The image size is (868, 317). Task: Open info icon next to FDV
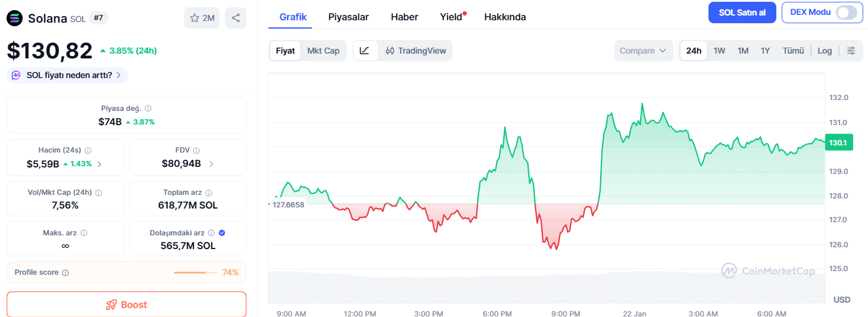click(x=196, y=151)
